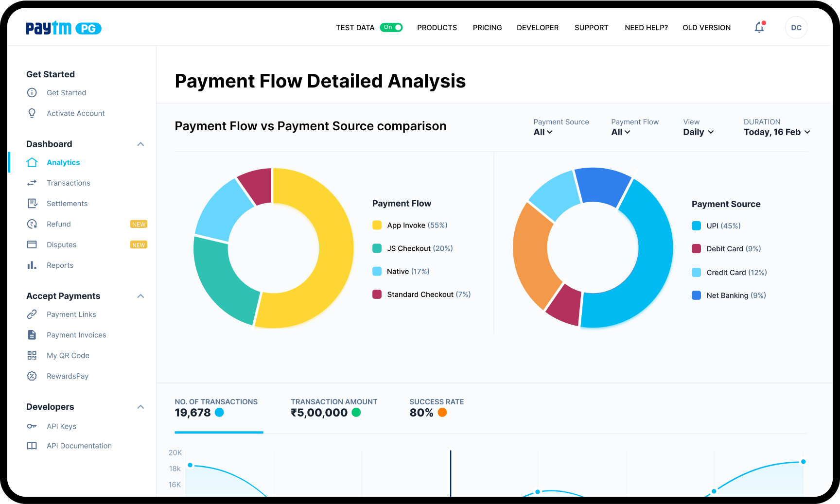This screenshot has height=504, width=840.
Task: Select the Analytics home icon
Action: click(x=32, y=162)
